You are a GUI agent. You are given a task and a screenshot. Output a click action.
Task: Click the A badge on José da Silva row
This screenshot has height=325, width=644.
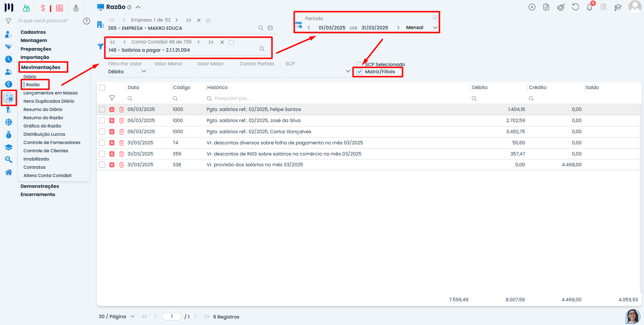click(x=112, y=121)
